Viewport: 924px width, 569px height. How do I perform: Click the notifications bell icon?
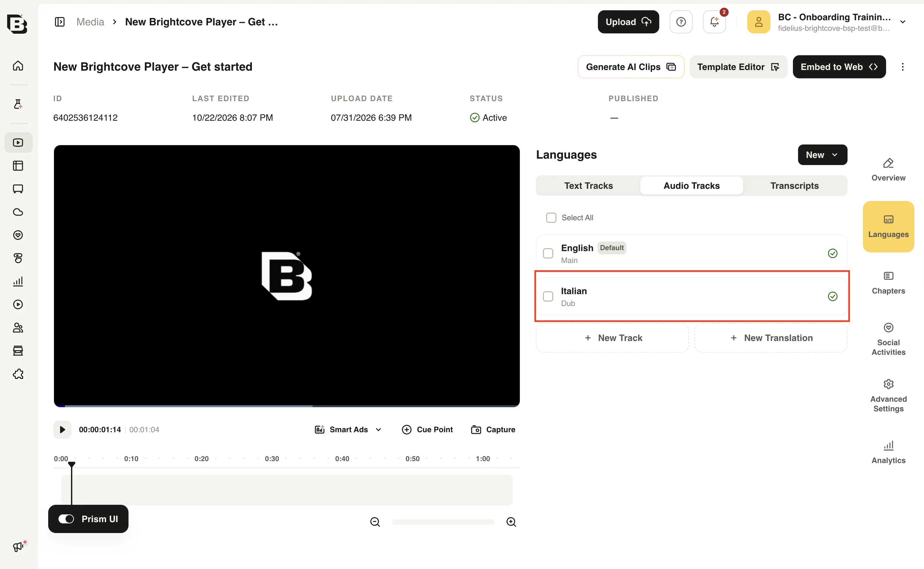(714, 22)
